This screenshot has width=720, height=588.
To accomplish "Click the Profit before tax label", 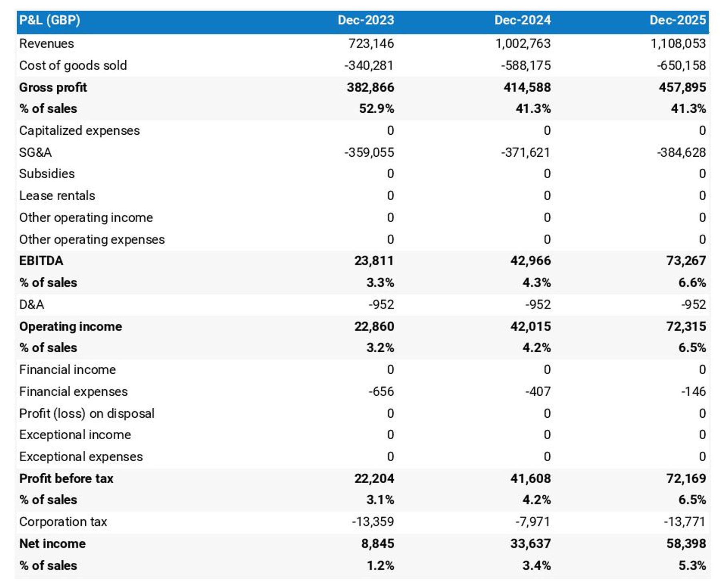I will (x=66, y=478).
